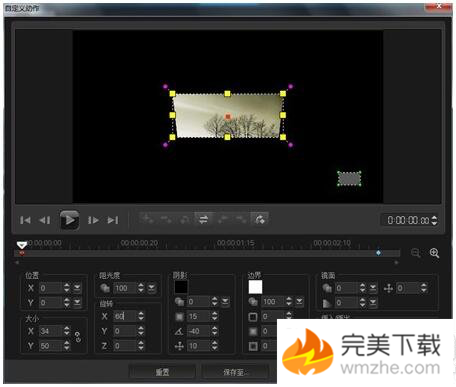This screenshot has height=387, width=456.
Task: Click the Rotation Z value field
Action: pyautogui.click(x=125, y=346)
